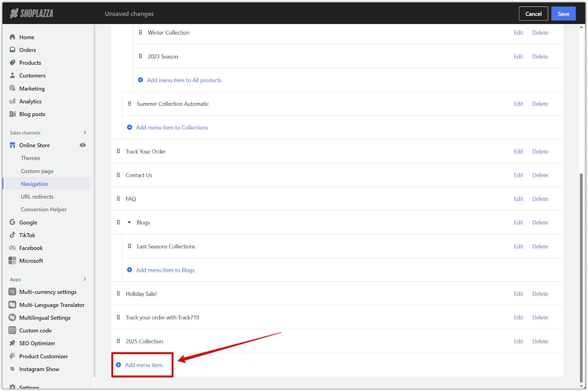This screenshot has height=391, width=588.
Task: Click Add menu item at the bottom
Action: click(143, 365)
